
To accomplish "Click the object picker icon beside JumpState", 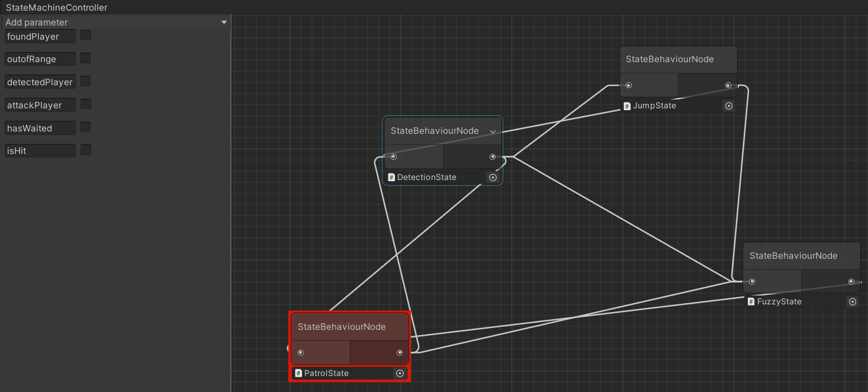I will pyautogui.click(x=729, y=106).
